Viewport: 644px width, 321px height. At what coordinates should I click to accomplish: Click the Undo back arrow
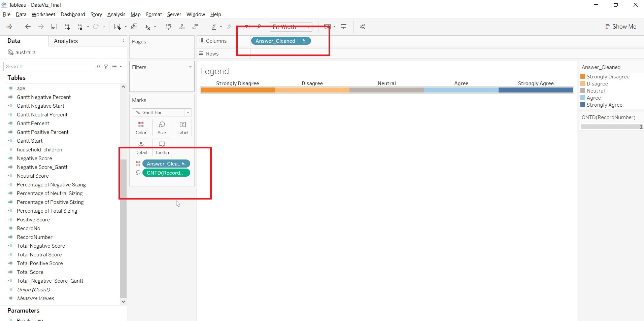click(28, 27)
